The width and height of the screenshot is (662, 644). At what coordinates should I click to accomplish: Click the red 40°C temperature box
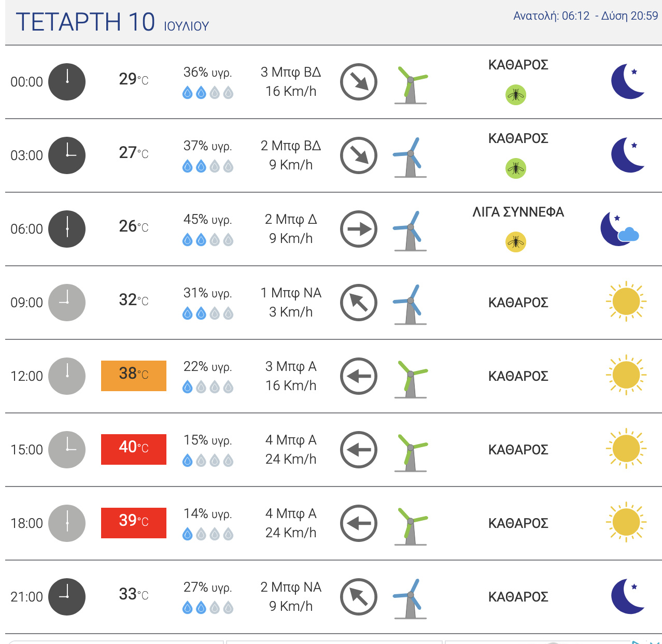click(x=134, y=449)
